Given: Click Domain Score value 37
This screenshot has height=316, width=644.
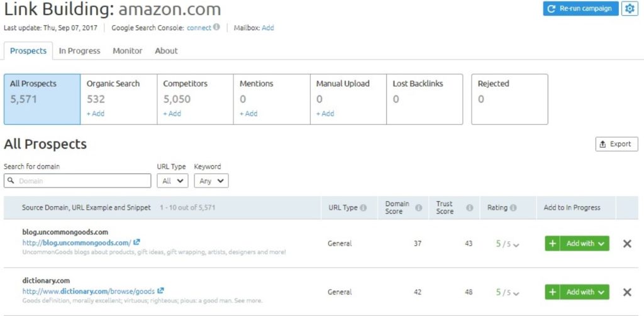Looking at the screenshot, I should [418, 244].
